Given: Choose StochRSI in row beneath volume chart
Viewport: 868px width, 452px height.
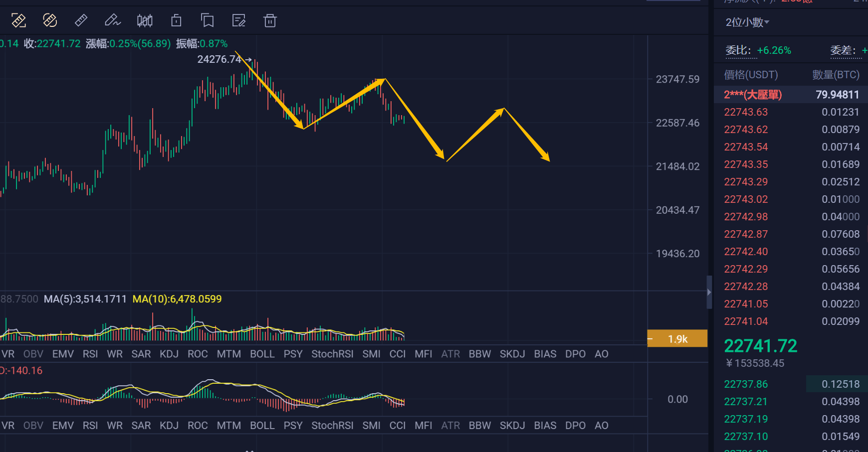Looking at the screenshot, I should [x=332, y=354].
